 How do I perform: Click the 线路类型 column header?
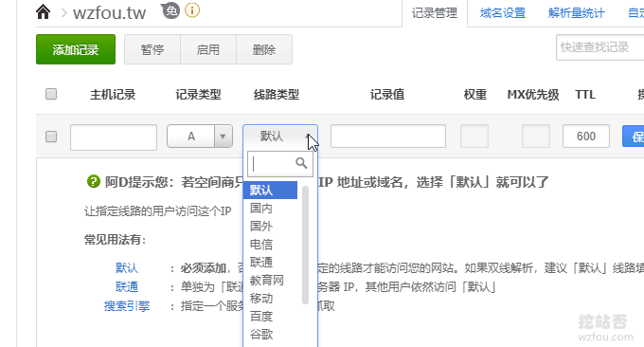coord(277,95)
